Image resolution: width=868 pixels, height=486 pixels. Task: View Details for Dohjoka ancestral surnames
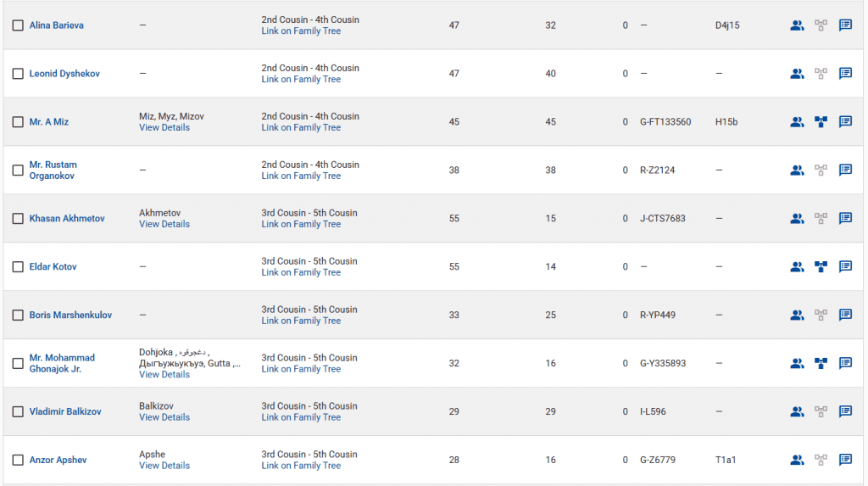click(x=164, y=375)
